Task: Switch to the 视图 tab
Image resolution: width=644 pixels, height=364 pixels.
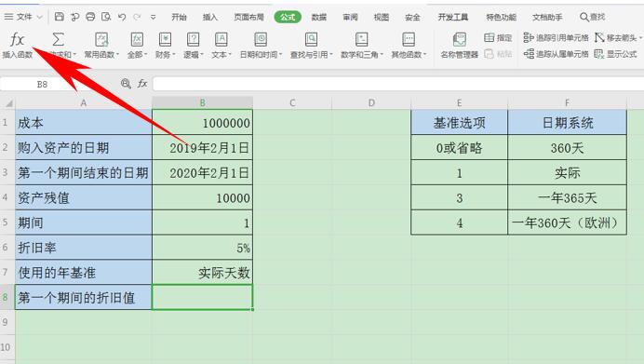Action: pos(382,17)
